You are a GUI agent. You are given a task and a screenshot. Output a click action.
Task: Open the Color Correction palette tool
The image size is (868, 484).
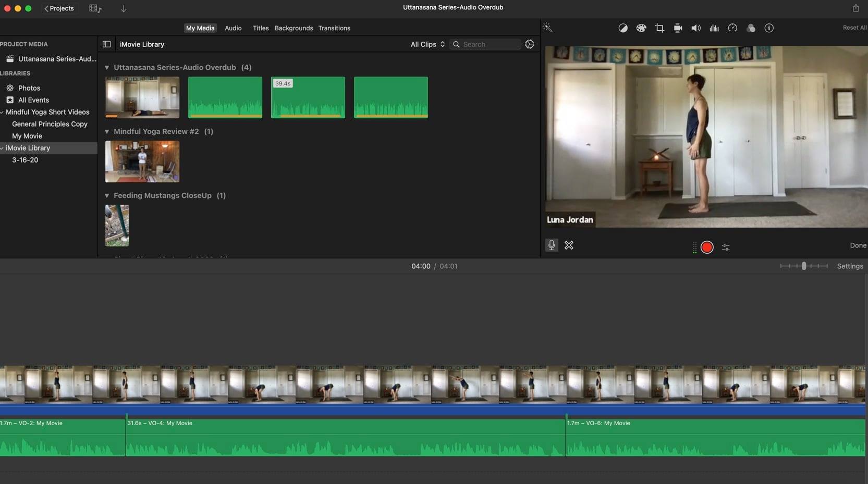[641, 28]
